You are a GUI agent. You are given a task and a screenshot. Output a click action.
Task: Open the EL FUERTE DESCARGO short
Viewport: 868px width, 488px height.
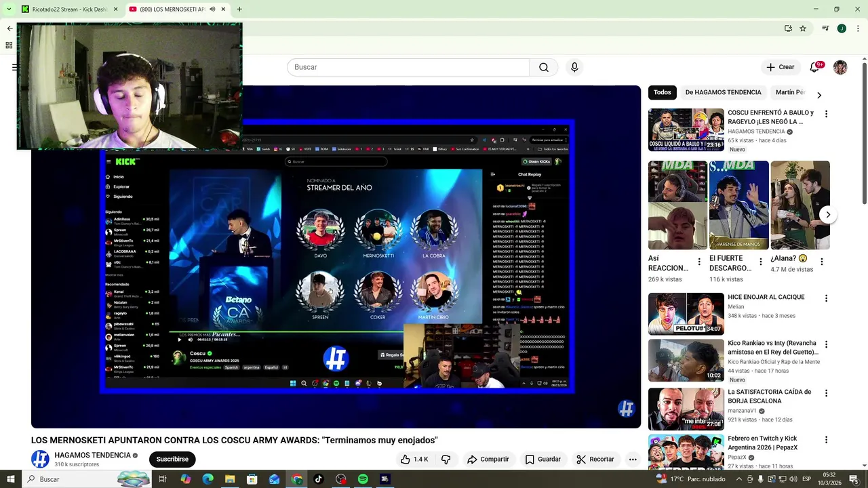point(739,205)
